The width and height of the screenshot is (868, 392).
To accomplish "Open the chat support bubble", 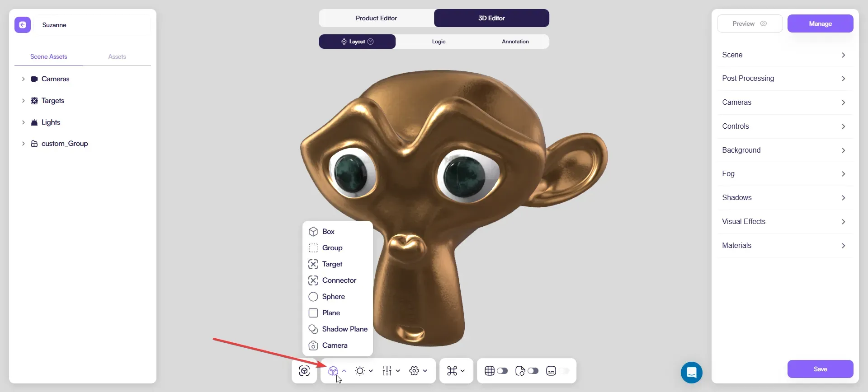I will pyautogui.click(x=691, y=372).
